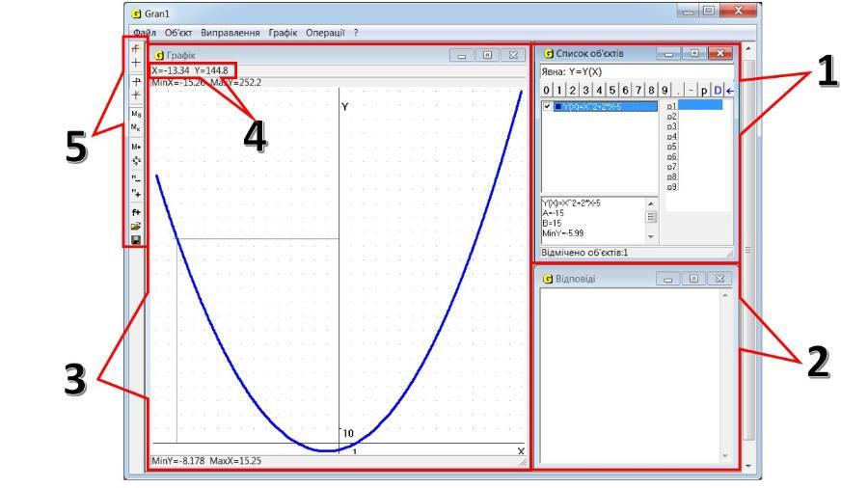The image size is (868, 488).
Task: Click the MinY=-5.99 line in function info
Action: pyautogui.click(x=563, y=233)
